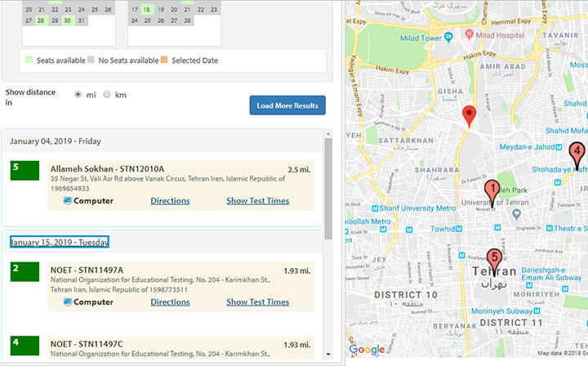
Task: Show Test Times for Allameh Sokhan
Action: 257,201
